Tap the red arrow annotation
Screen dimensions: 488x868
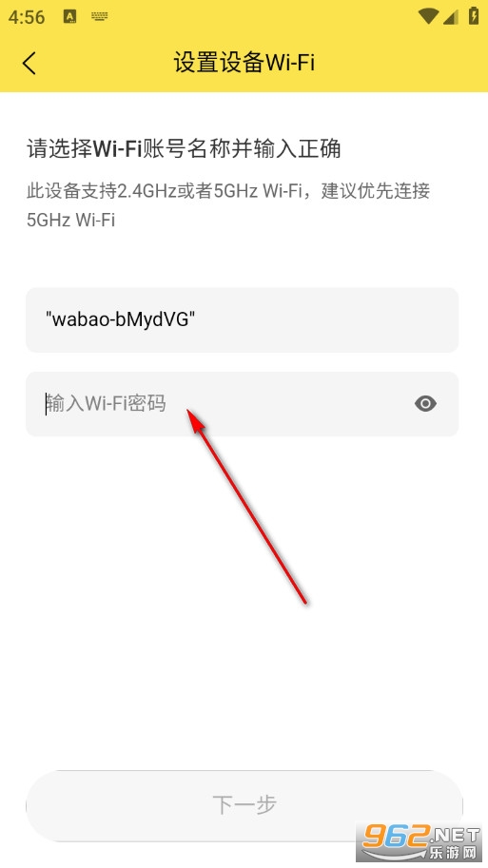tap(247, 506)
